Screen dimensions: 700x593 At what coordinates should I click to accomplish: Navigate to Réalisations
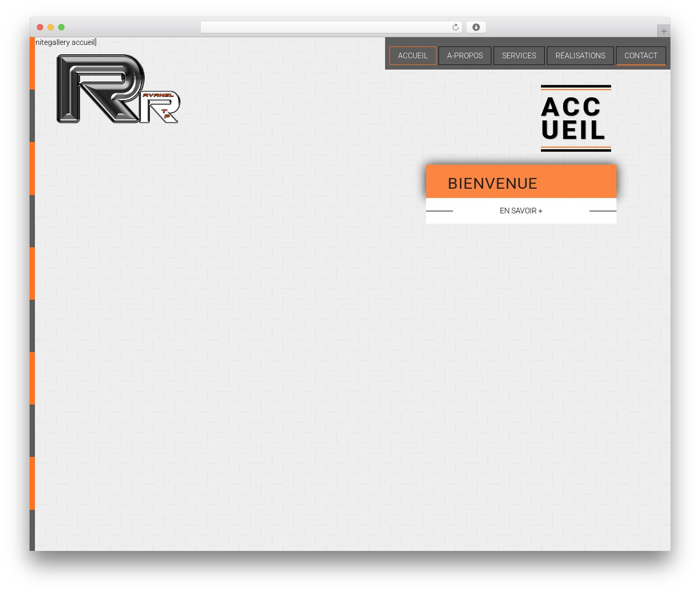(x=580, y=56)
